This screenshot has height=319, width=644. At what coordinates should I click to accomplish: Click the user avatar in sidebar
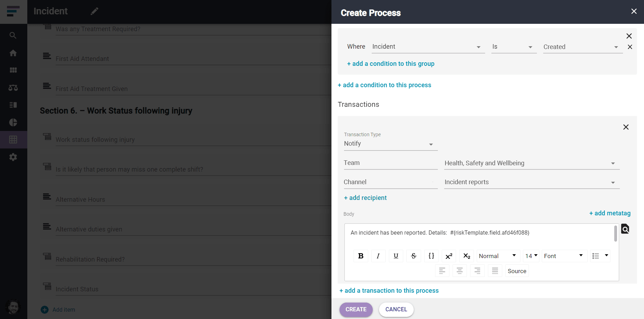click(x=13, y=307)
